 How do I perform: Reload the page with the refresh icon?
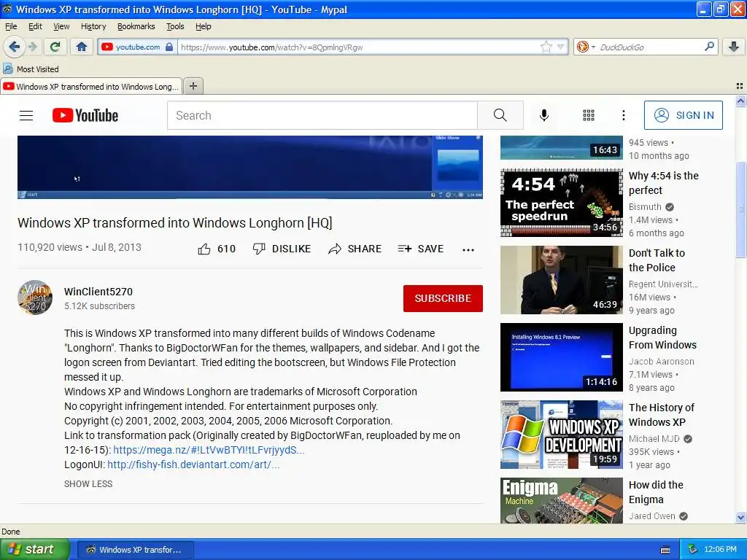point(55,47)
